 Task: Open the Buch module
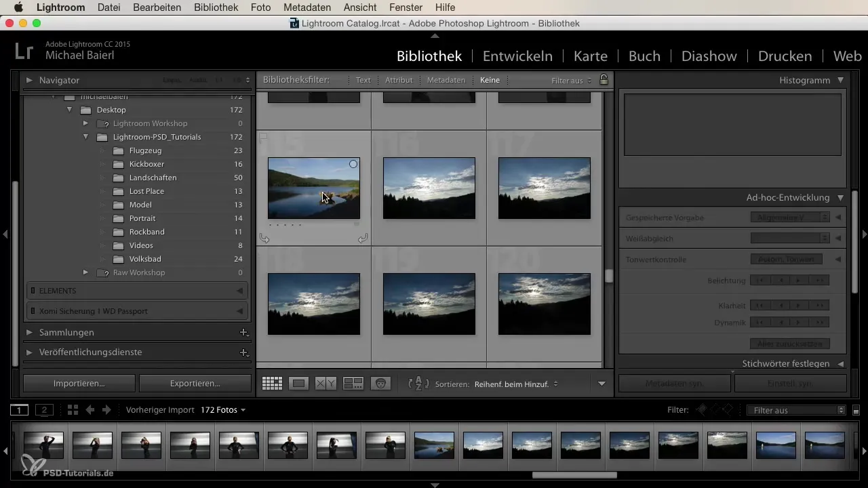[644, 56]
